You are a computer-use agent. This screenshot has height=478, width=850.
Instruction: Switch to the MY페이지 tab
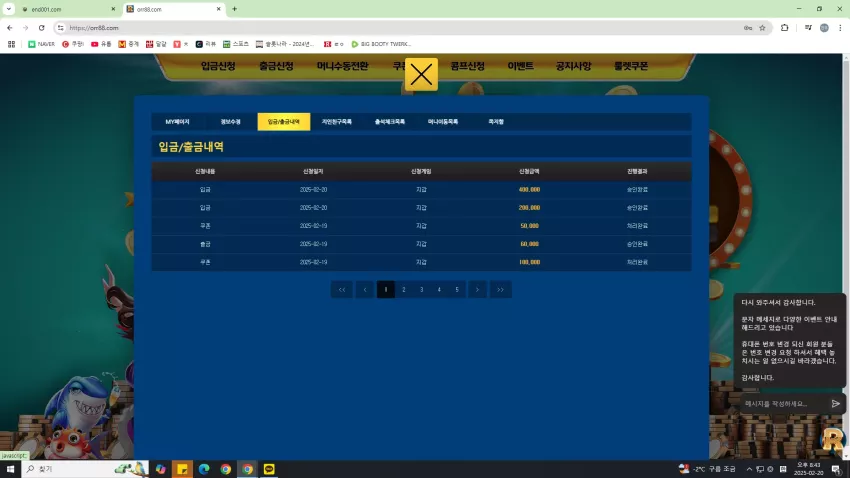click(177, 122)
